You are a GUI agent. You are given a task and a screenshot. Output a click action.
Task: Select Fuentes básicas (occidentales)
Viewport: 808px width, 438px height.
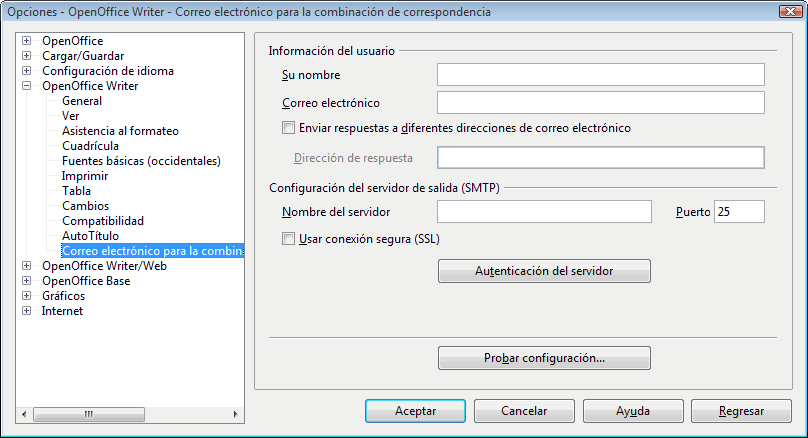point(141,161)
